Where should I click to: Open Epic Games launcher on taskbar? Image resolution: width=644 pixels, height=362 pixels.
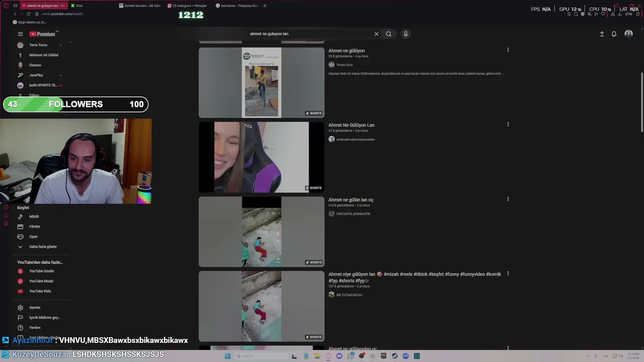[383, 356]
